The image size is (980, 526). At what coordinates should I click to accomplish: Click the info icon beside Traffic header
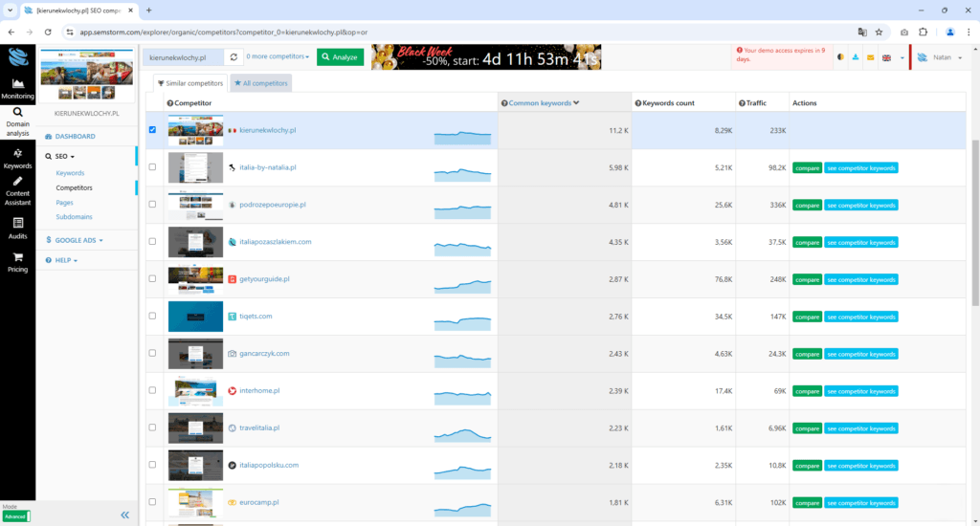(742, 103)
